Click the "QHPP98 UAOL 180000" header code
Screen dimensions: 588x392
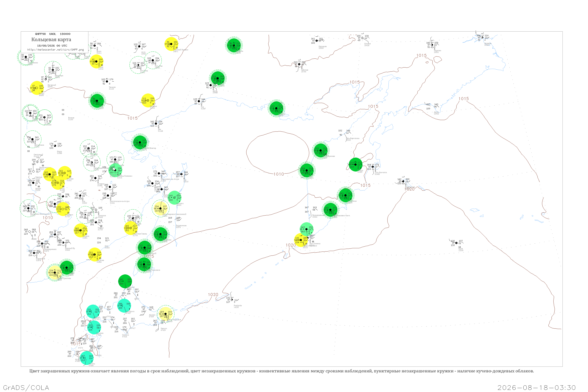53,34
